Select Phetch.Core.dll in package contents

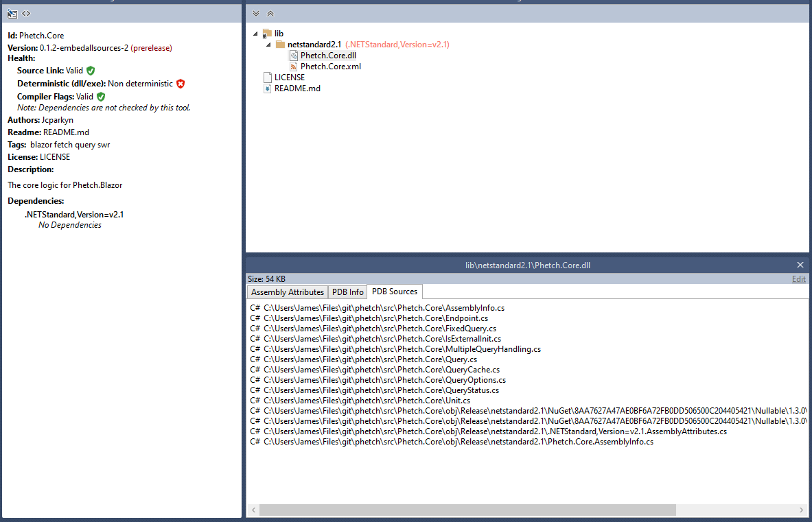click(x=328, y=56)
